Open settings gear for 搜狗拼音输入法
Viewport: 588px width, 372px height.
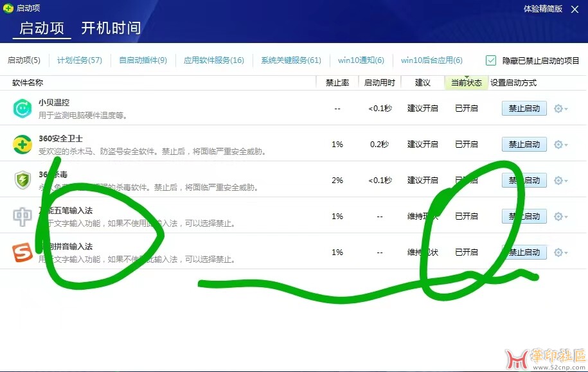pos(560,252)
